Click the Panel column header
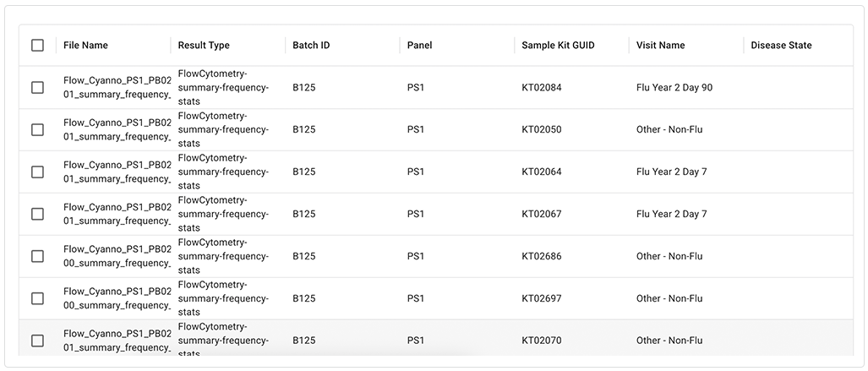The image size is (868, 371). pyautogui.click(x=419, y=46)
